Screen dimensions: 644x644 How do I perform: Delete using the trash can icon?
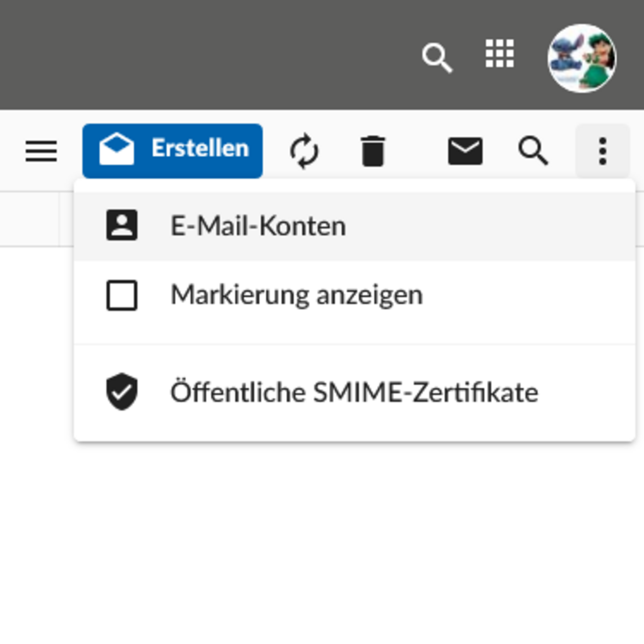tap(372, 151)
